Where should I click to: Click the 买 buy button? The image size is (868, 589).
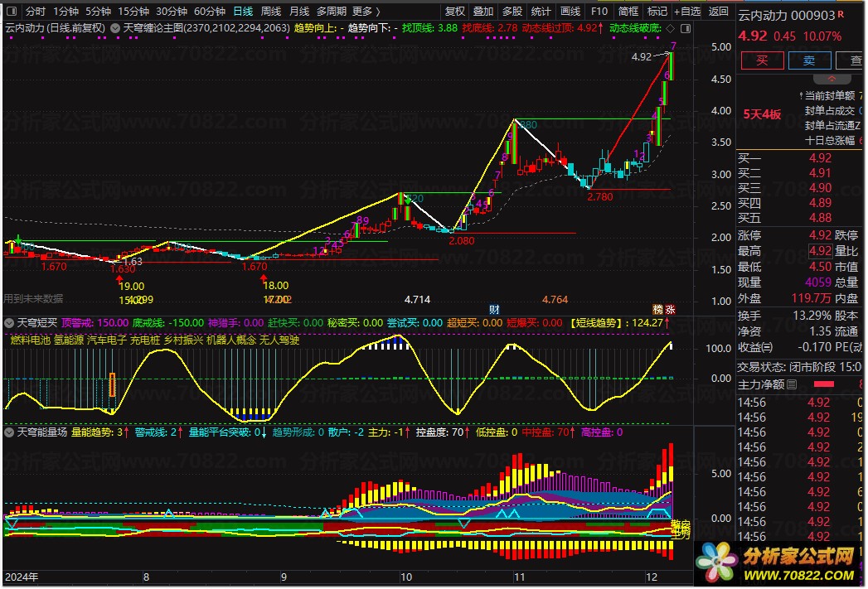coord(762,60)
